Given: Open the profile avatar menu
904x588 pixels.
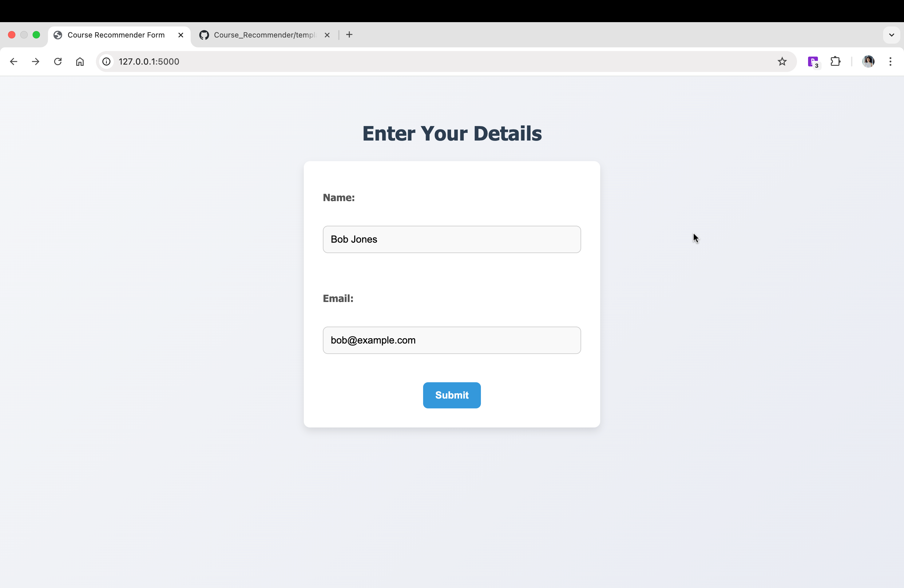Looking at the screenshot, I should (868, 62).
